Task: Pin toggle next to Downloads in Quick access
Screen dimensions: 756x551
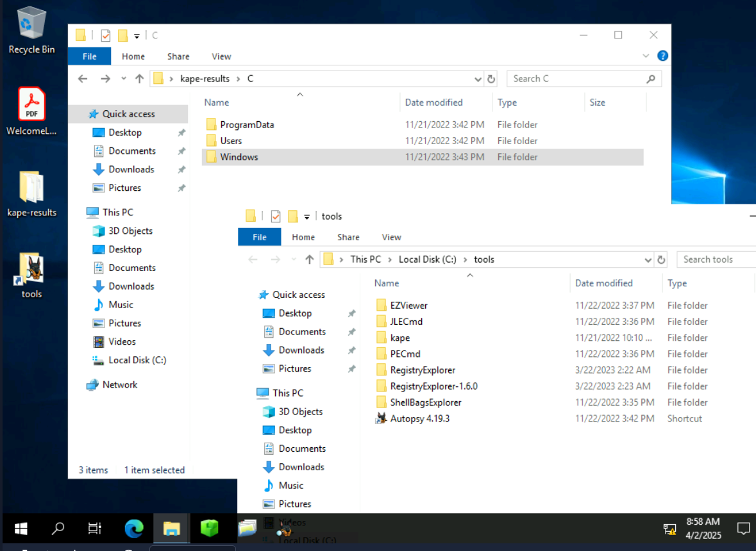Action: coord(181,170)
